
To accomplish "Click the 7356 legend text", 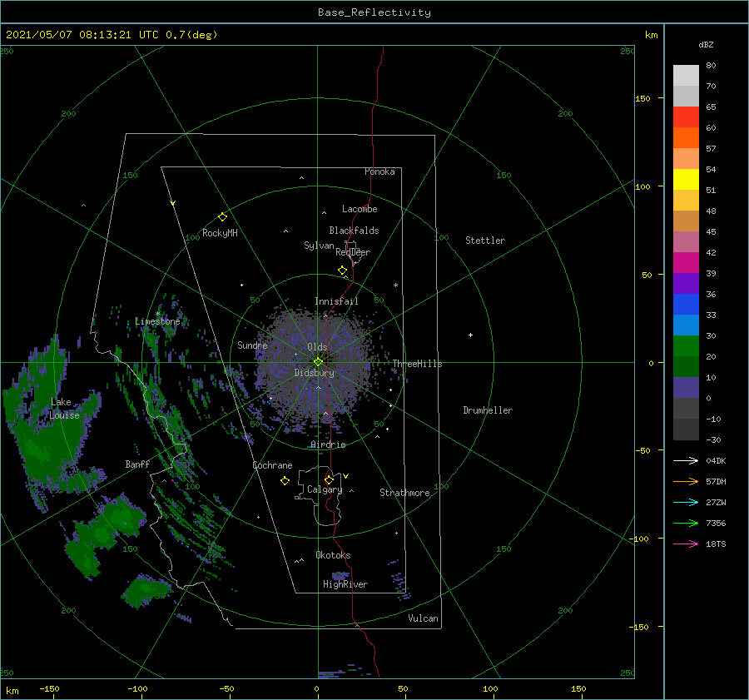I will pyautogui.click(x=716, y=524).
